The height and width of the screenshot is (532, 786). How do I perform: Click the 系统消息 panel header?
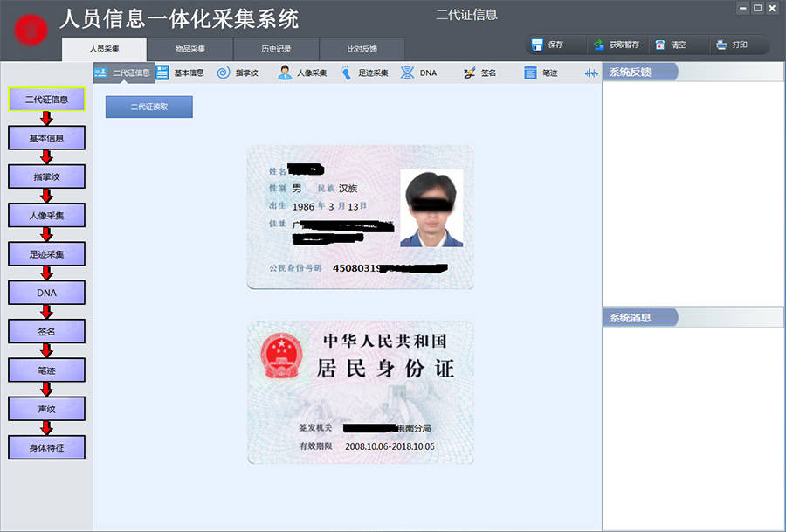coord(693,317)
